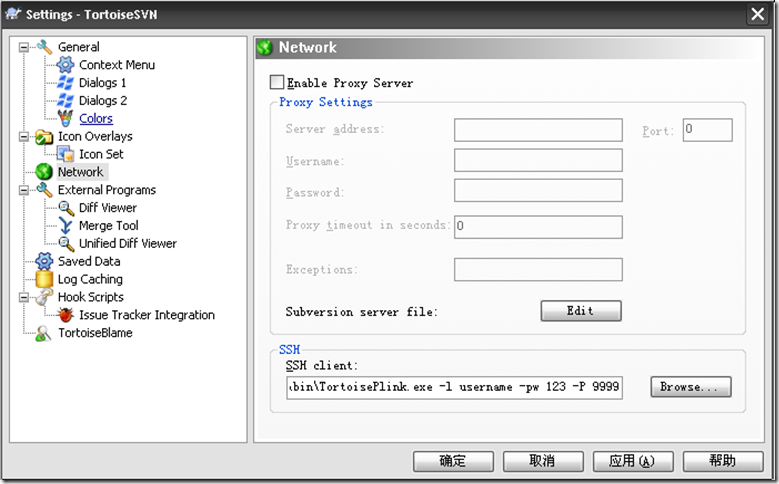Select Saved Data tree entry

89,261
